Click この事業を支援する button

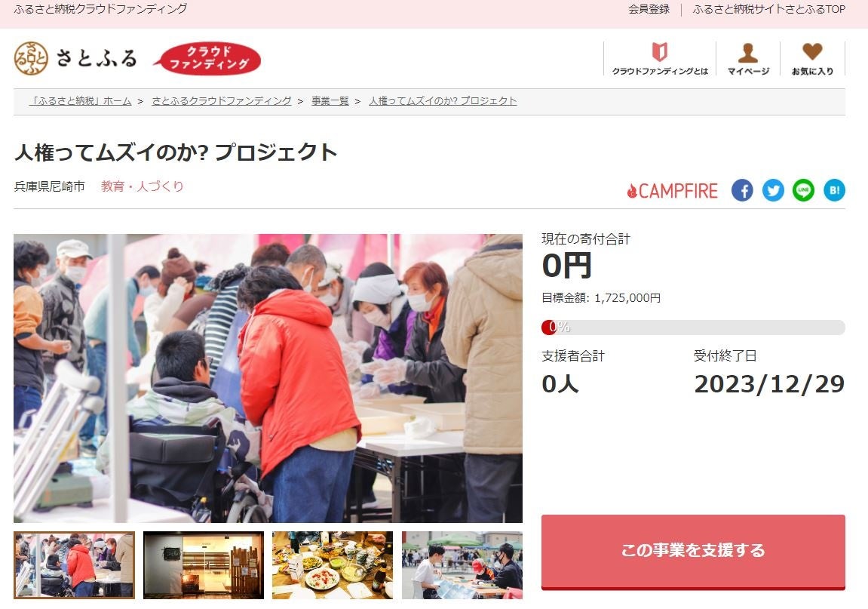pos(693,551)
